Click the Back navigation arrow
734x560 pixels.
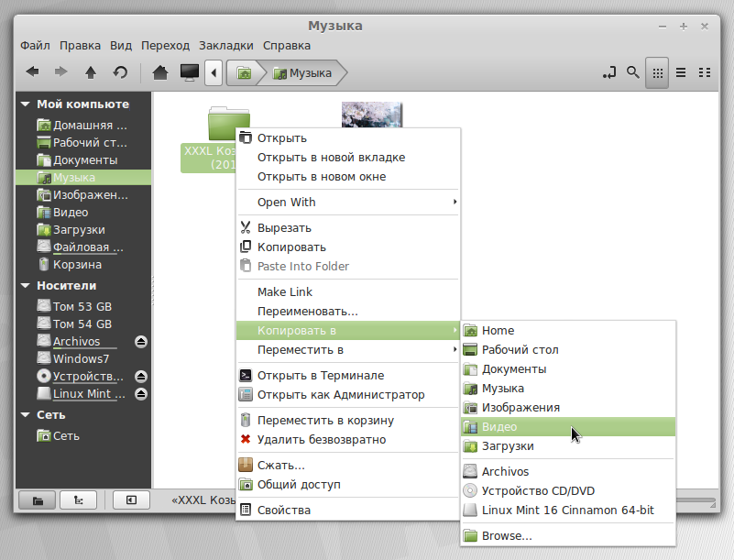32,71
